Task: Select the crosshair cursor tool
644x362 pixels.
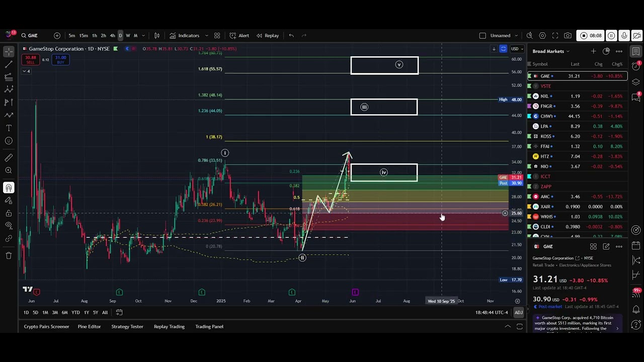Action: tap(9, 52)
